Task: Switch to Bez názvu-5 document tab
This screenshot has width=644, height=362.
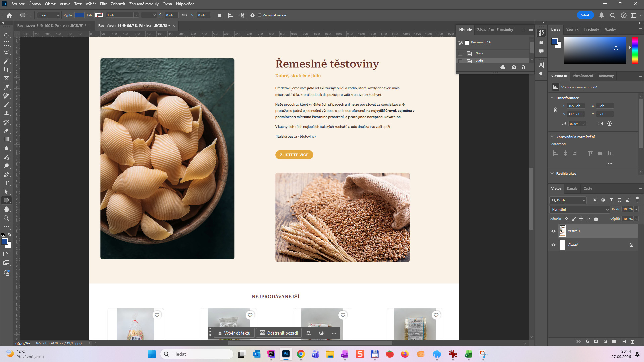Action: (x=51, y=26)
